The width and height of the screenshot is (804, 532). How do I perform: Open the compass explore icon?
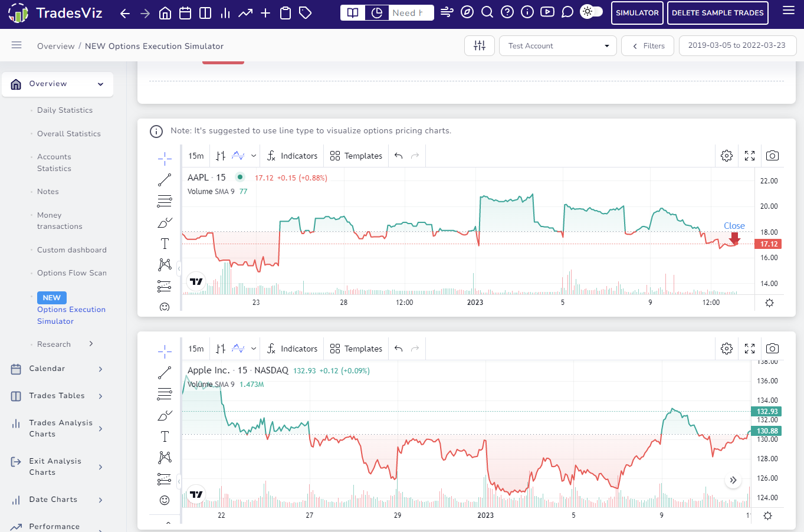(x=467, y=12)
